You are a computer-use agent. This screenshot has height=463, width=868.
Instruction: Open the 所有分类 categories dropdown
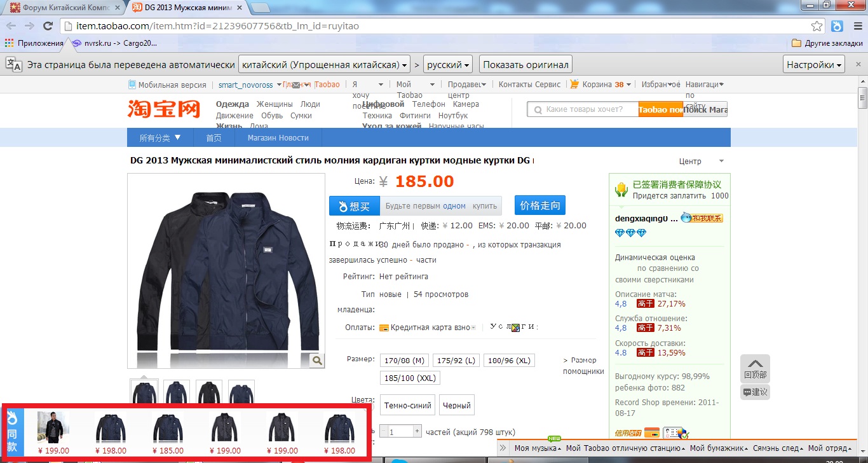pyautogui.click(x=160, y=138)
